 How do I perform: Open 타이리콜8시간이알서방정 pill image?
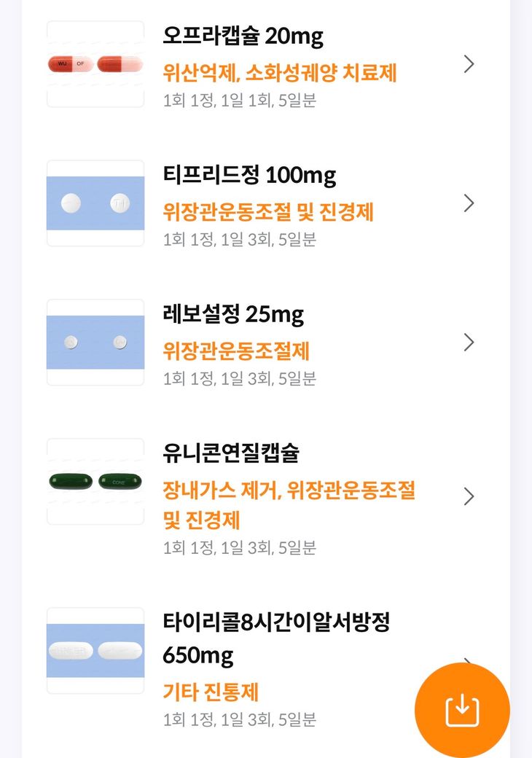click(95, 651)
